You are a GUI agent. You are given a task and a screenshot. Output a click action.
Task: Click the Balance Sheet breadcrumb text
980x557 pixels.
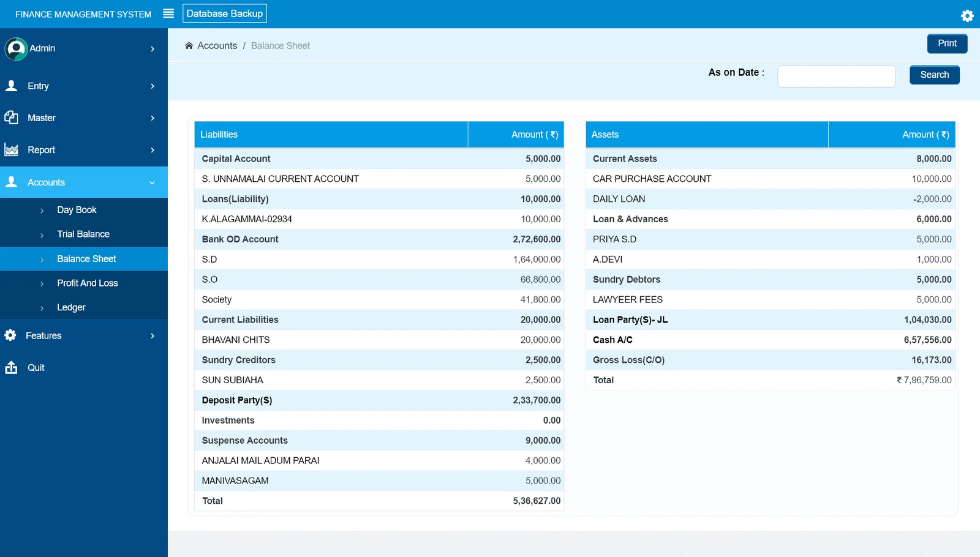coord(281,46)
